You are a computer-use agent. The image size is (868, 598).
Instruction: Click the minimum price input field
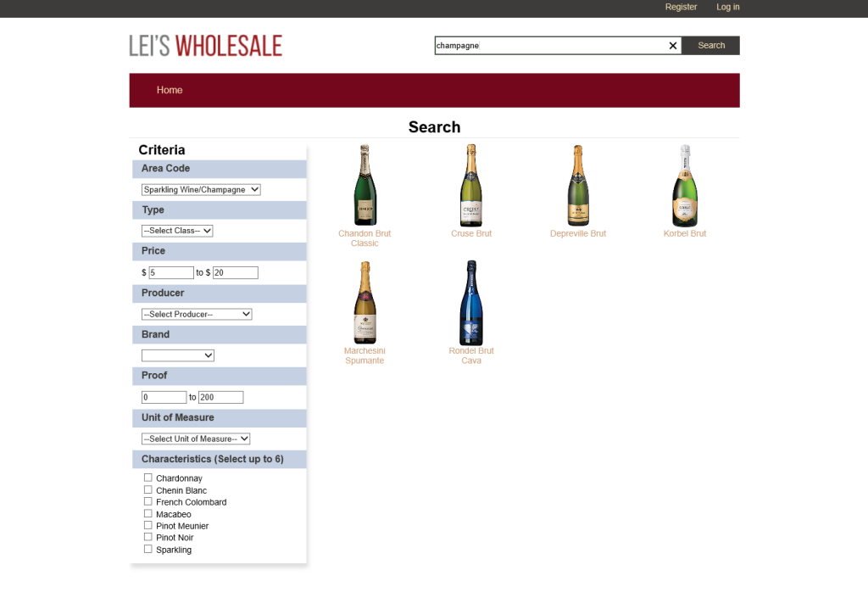[170, 272]
